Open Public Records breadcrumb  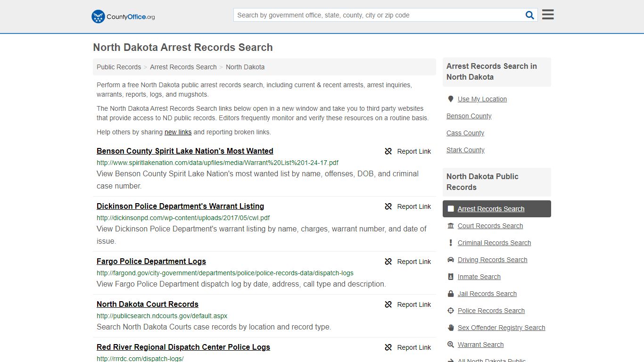point(119,67)
